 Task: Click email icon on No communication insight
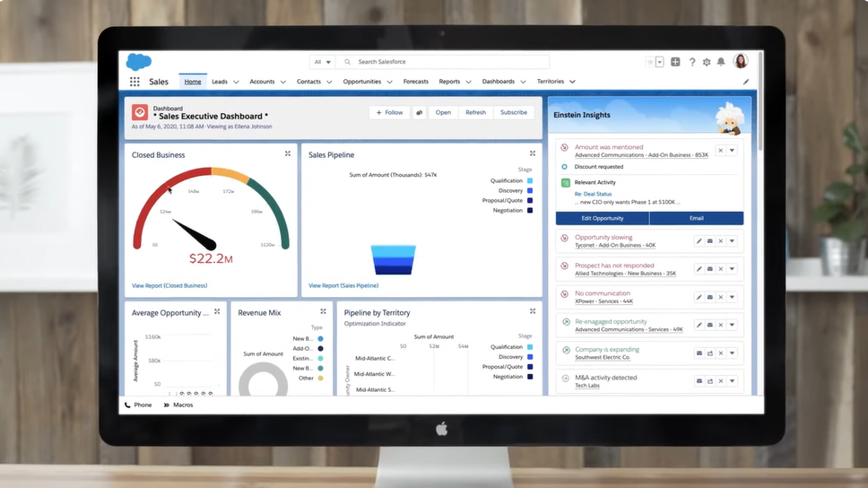pyautogui.click(x=709, y=297)
